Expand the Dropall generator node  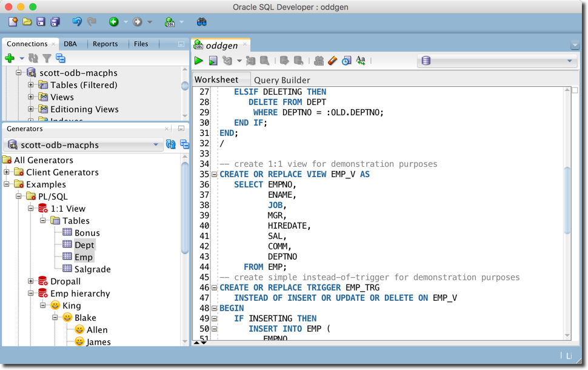[x=31, y=281]
